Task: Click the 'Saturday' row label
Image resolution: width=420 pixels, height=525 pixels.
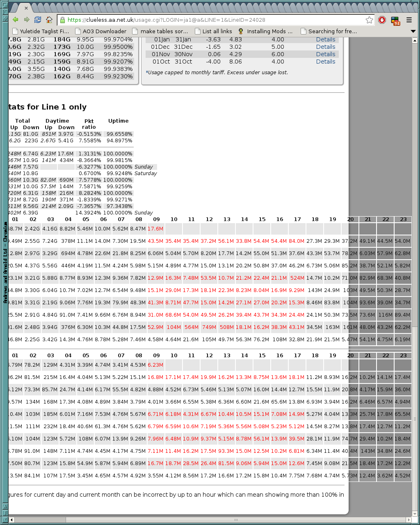Action: [x=146, y=173]
